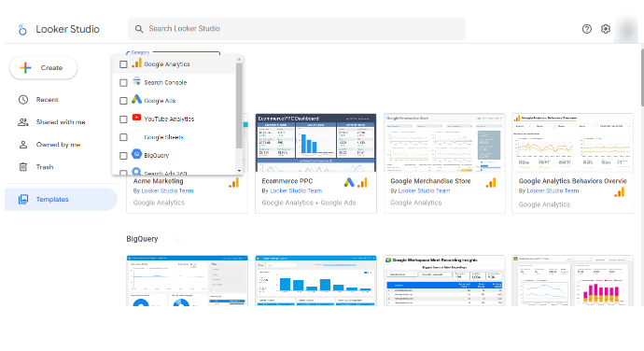The height and width of the screenshot is (351, 644).
Task: Click Google Analytics + Google Ads label
Action: [x=309, y=203]
